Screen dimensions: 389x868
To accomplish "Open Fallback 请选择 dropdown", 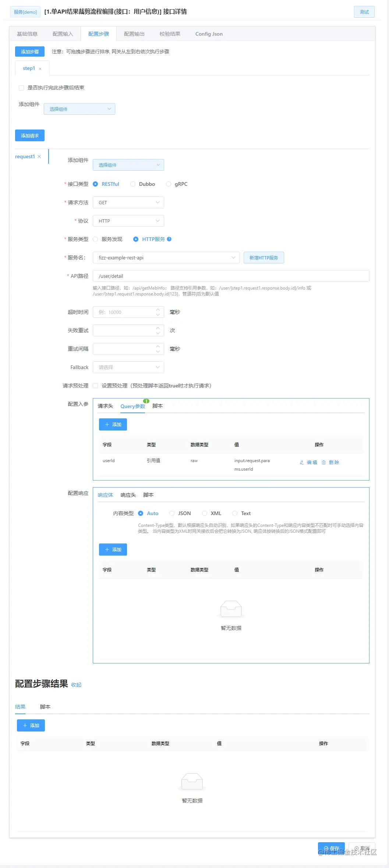I will point(128,367).
